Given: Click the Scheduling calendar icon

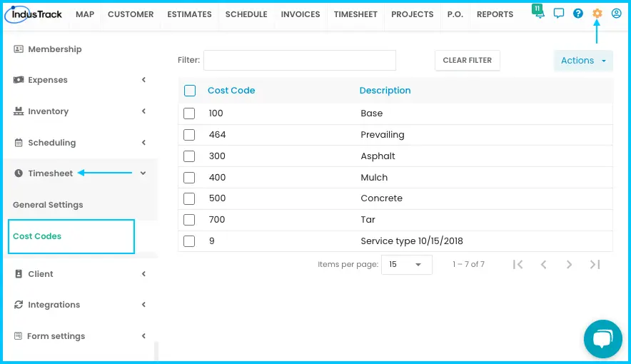Looking at the screenshot, I should tap(19, 142).
